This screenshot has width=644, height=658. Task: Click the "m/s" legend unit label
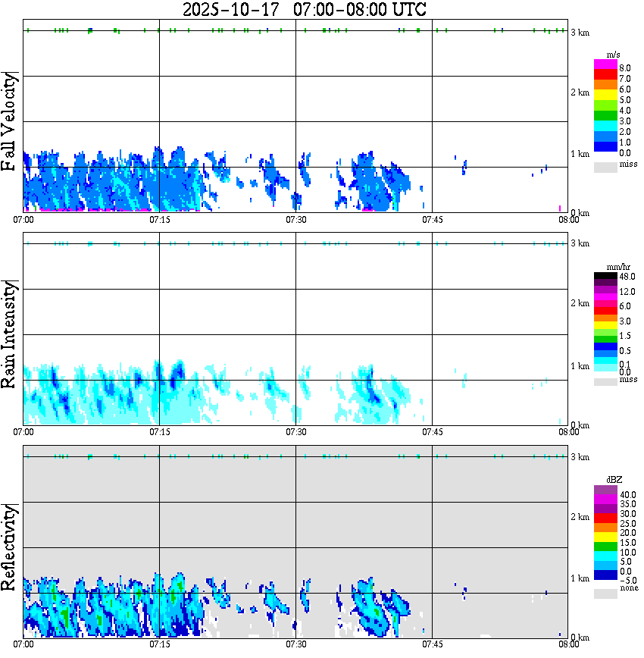point(613,55)
